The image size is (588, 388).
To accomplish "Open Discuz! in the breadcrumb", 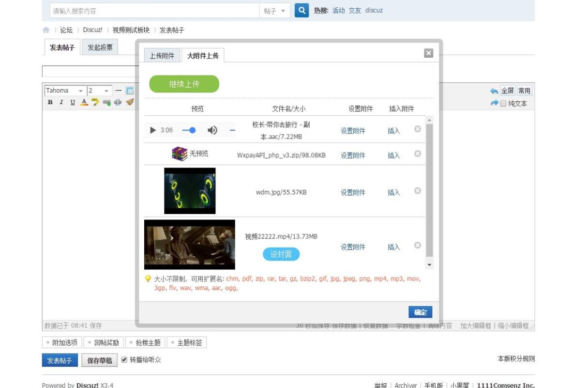I will 92,30.
